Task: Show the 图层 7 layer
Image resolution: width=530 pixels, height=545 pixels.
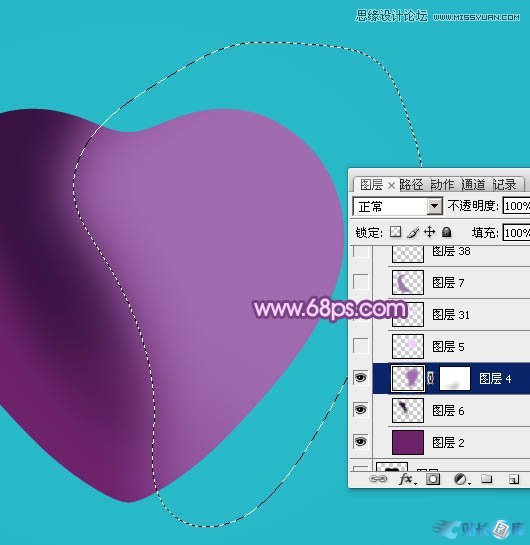Action: click(x=360, y=282)
